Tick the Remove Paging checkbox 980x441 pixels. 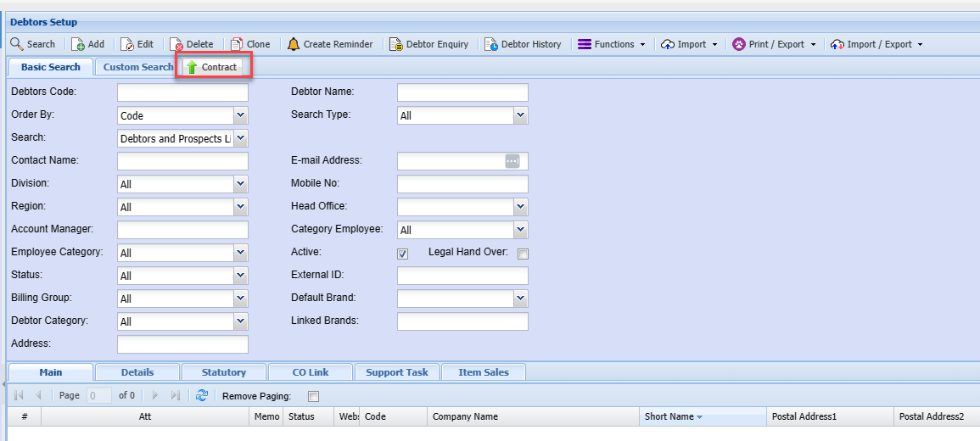314,396
